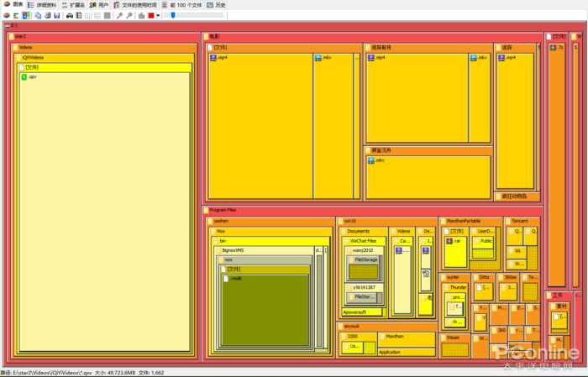Switch to the 扩展名 tab
588x377 pixels.
click(x=73, y=4)
